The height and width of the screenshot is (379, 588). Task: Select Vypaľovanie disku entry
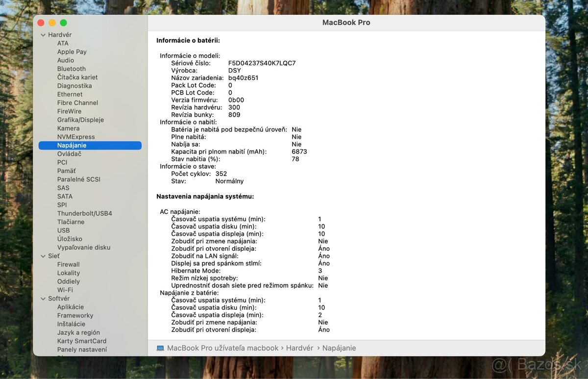click(x=84, y=248)
